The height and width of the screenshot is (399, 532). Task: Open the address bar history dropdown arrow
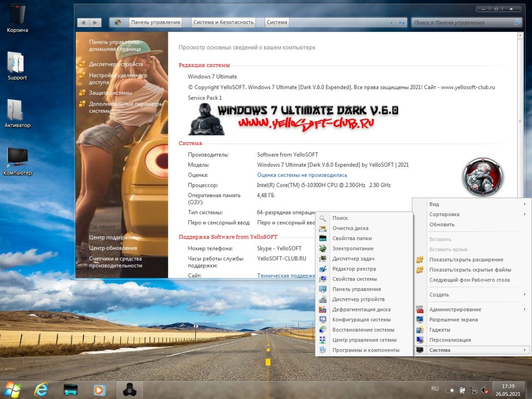click(x=391, y=23)
